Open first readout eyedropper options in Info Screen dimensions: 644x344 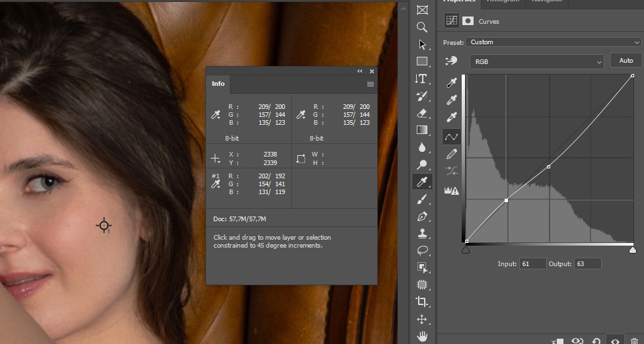215,115
